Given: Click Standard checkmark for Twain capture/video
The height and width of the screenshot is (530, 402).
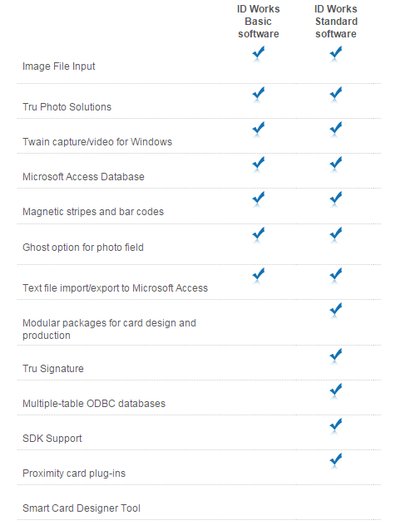Looking at the screenshot, I should 336,130.
